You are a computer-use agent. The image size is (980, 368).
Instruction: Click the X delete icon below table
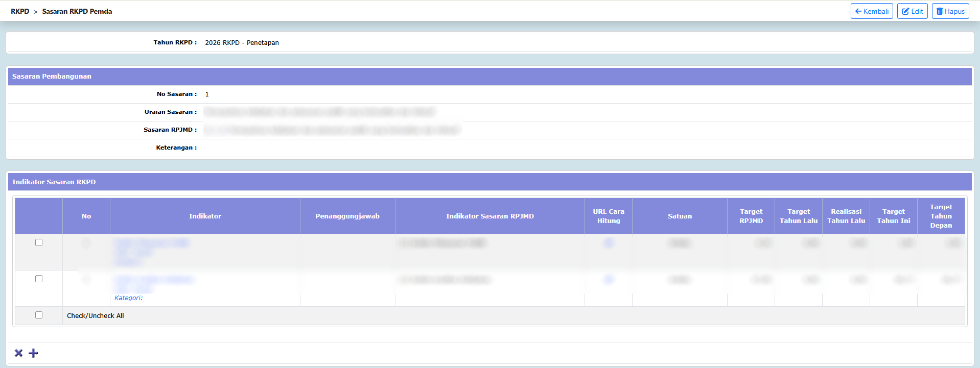pyautogui.click(x=19, y=353)
